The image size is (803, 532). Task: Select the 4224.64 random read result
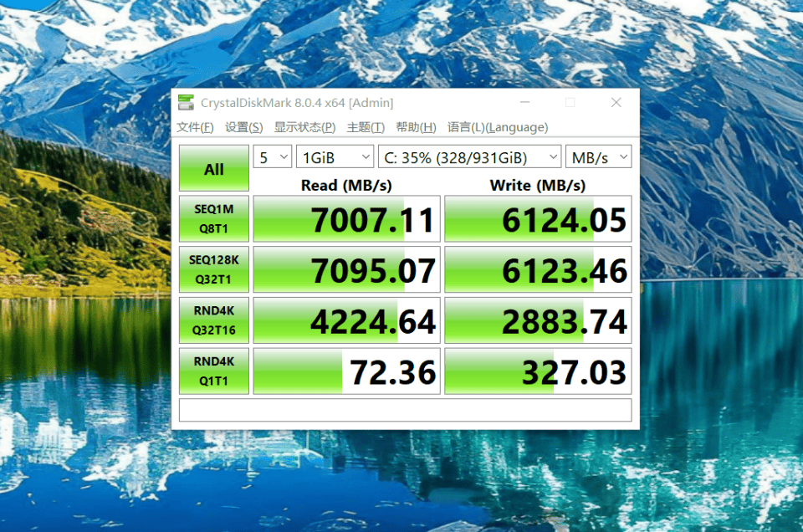[x=346, y=320]
